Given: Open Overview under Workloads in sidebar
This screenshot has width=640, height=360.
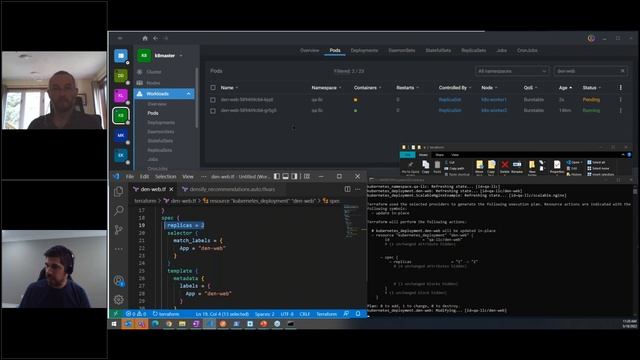Looking at the screenshot, I should point(157,104).
